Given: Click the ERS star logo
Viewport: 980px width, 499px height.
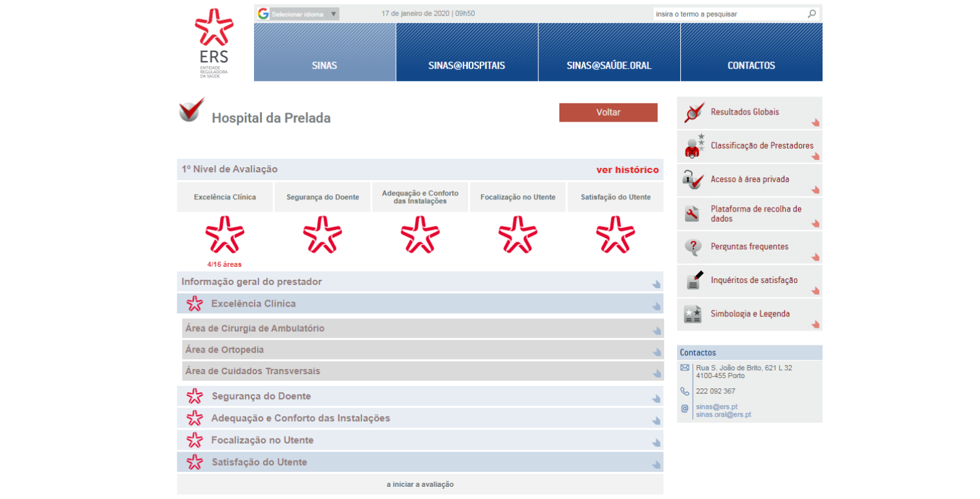Looking at the screenshot, I should tap(214, 28).
